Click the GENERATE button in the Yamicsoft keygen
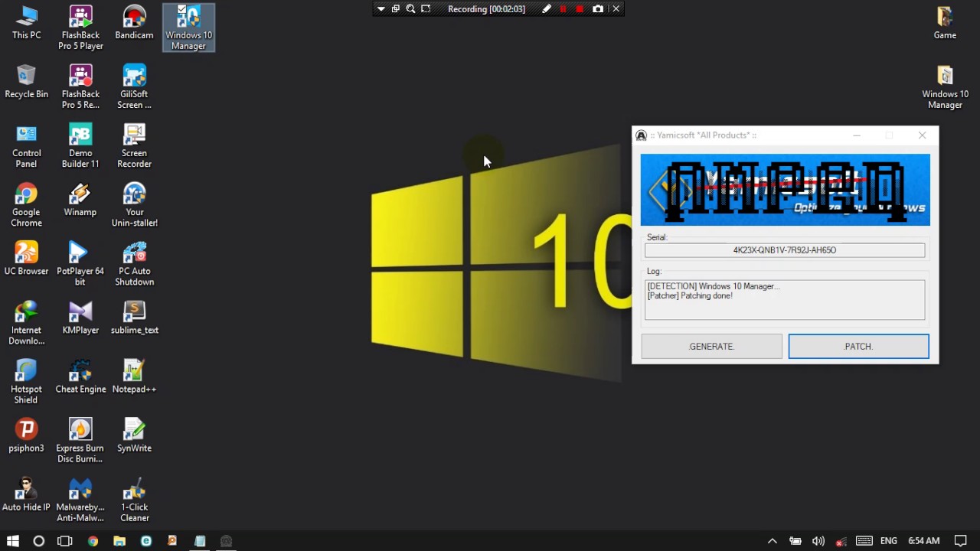 (710, 346)
